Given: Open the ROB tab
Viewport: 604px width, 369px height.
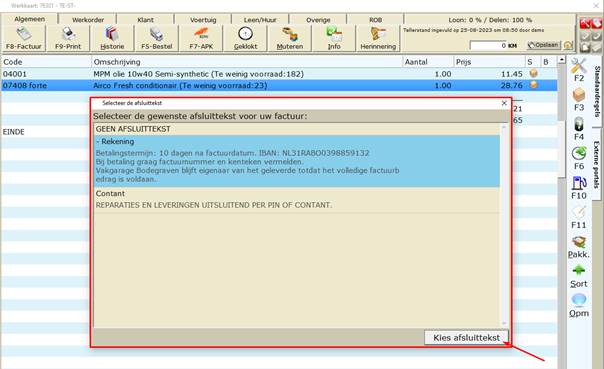Looking at the screenshot, I should 375,20.
